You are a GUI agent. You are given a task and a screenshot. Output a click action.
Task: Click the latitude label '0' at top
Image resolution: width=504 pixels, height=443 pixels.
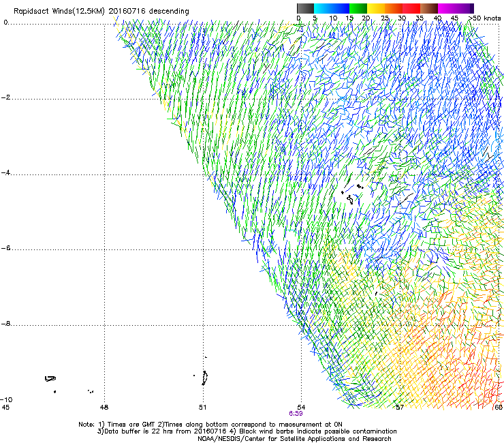[5, 22]
